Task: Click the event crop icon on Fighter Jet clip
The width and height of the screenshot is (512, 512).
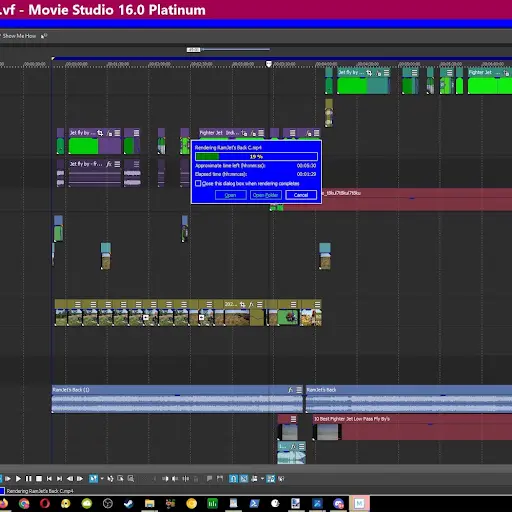Action: [x=244, y=133]
